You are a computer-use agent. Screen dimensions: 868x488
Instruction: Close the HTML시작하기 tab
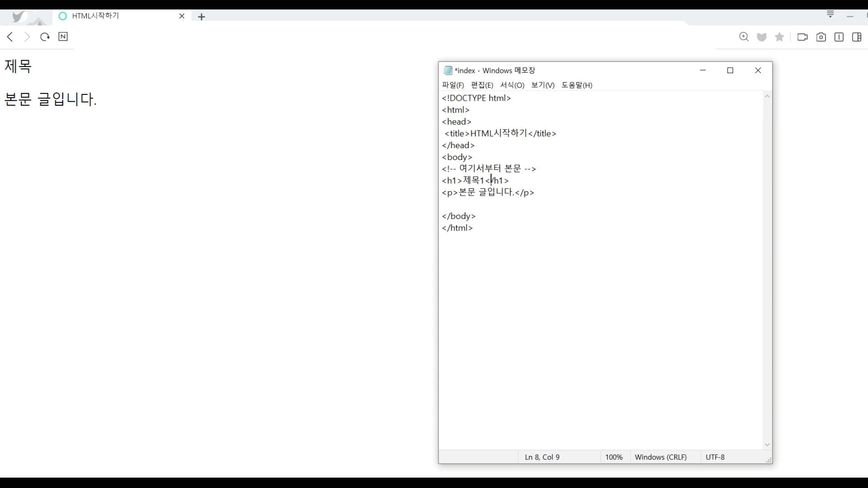(x=182, y=16)
